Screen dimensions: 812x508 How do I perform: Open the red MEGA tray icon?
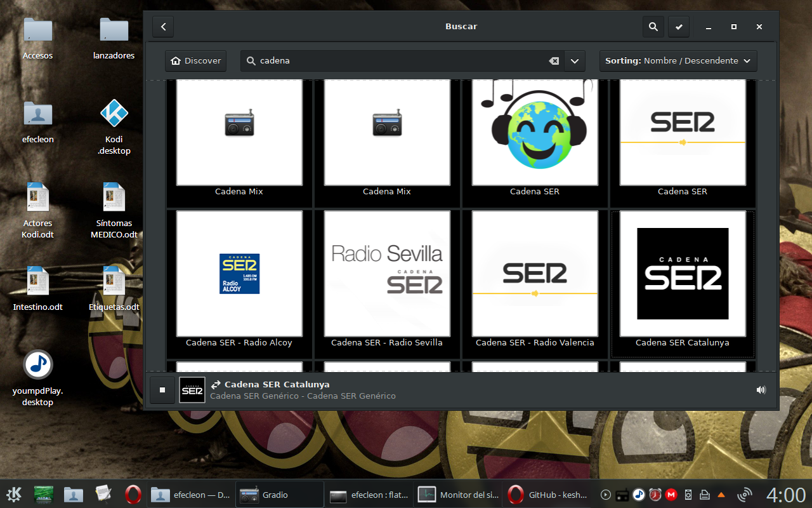pyautogui.click(x=671, y=495)
